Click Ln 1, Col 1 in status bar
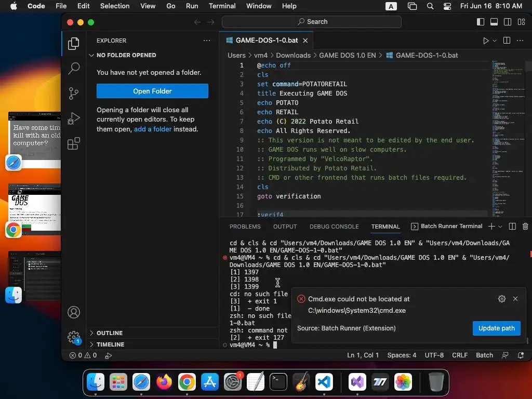Screen dimensions: 532x399 [363, 355]
